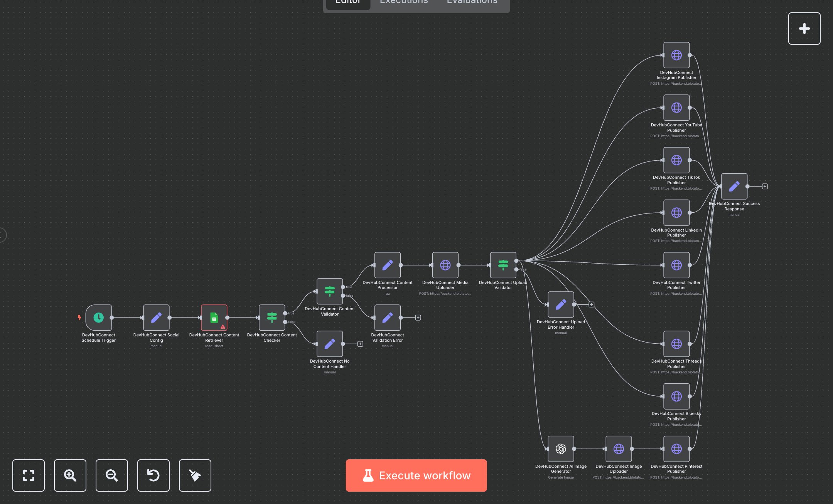Select the DevHubConnect Upload Validator node

[x=503, y=265]
